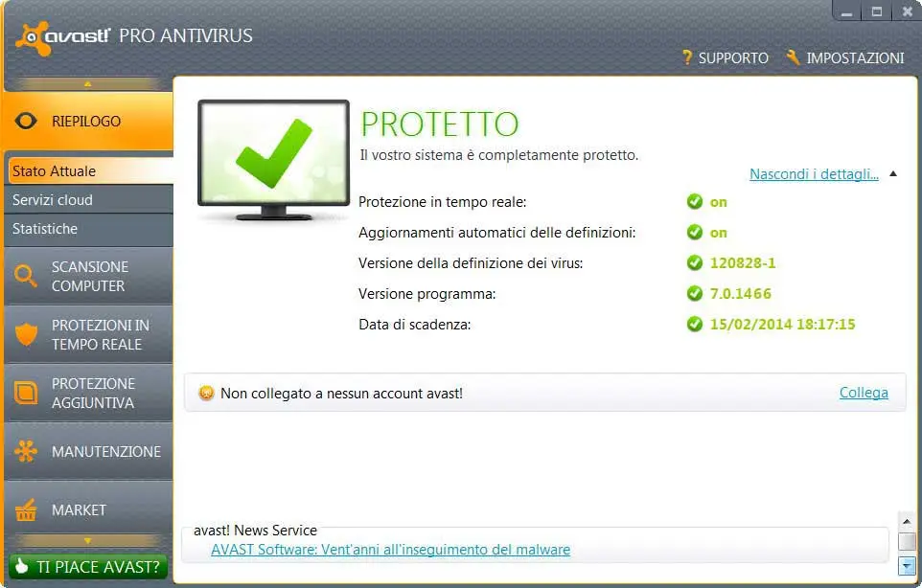Click the wrench icon next to Impostazioni
Image resolution: width=922 pixels, height=588 pixels.
[x=793, y=57]
